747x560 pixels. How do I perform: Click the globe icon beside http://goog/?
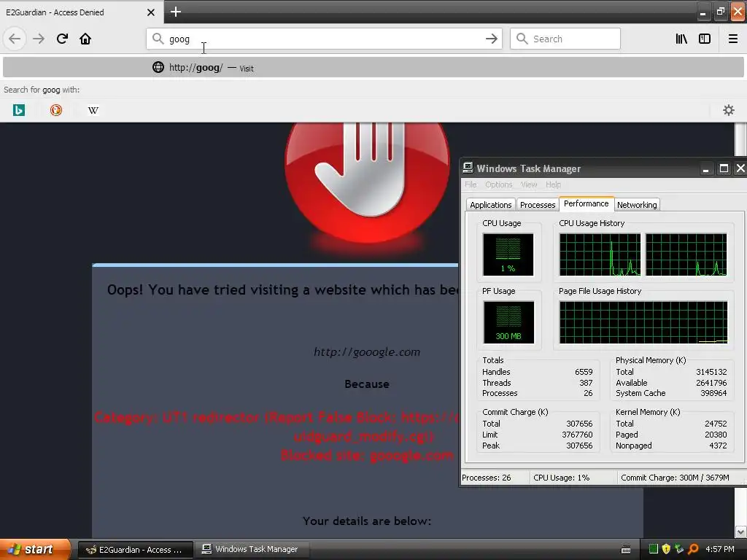(x=158, y=67)
